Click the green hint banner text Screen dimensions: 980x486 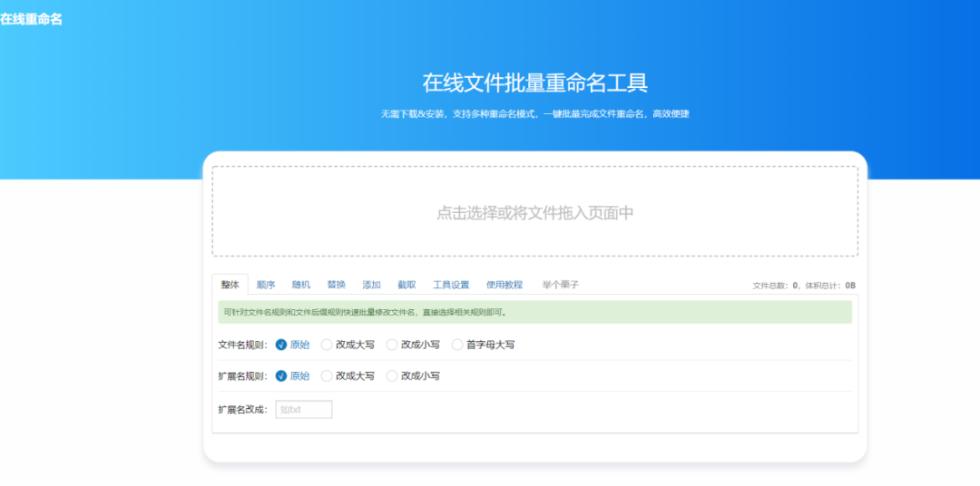tap(365, 312)
